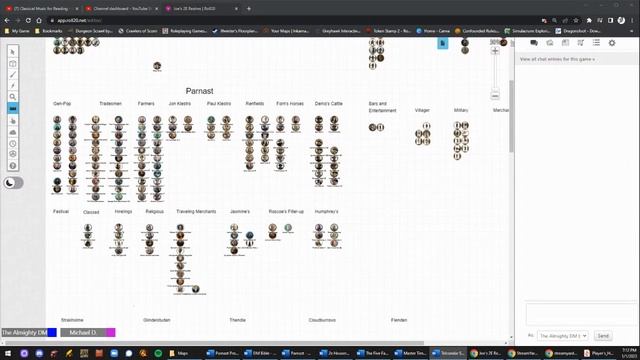Open the Token Stamp 2 bookmark

[388, 31]
